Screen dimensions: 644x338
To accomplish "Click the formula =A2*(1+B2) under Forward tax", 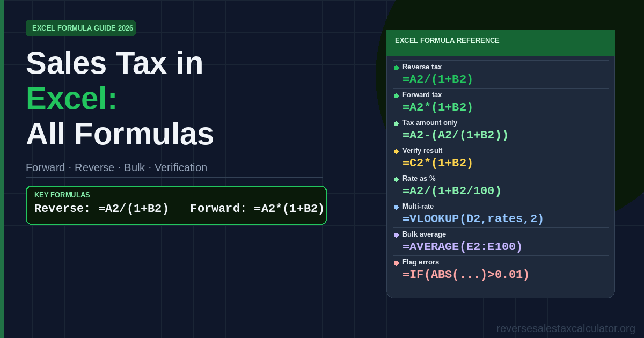I will 438,107.
